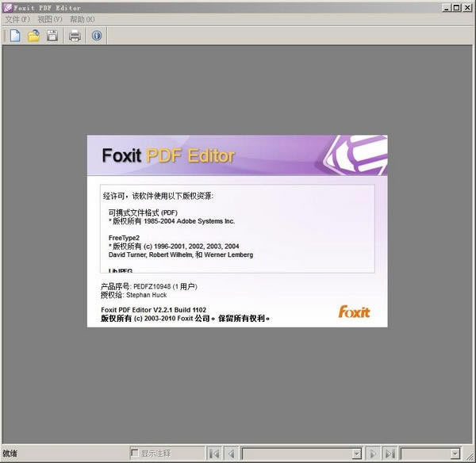The image size is (476, 463).
Task: Expand the page number dropdown arrow
Action: (x=357, y=454)
